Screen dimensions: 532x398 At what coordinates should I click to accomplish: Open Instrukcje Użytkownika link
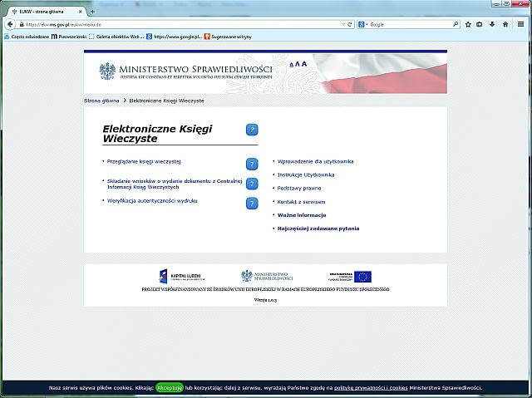[x=306, y=175]
